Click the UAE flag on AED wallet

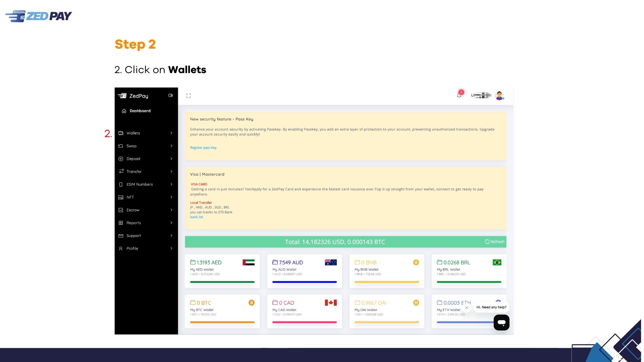click(249, 262)
